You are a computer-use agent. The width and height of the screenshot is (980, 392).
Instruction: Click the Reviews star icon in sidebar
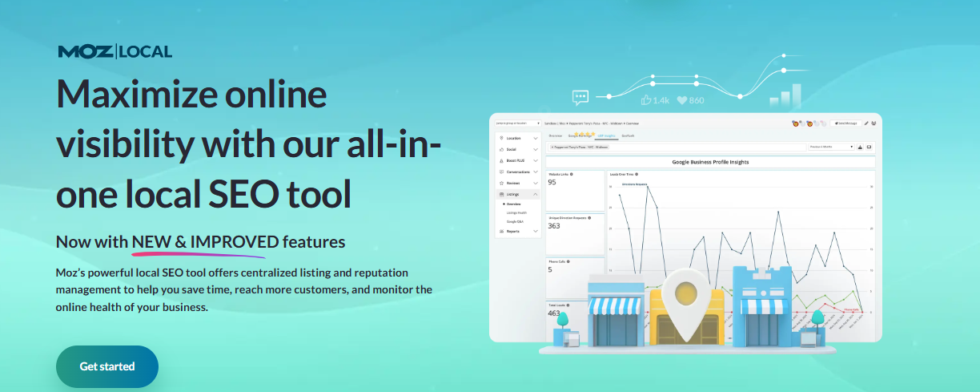pos(501,183)
